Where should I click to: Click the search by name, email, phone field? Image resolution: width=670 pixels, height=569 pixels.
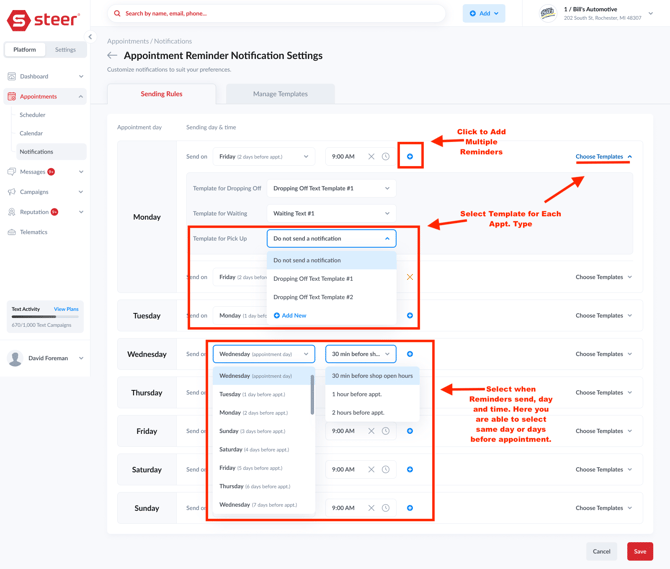275,14
